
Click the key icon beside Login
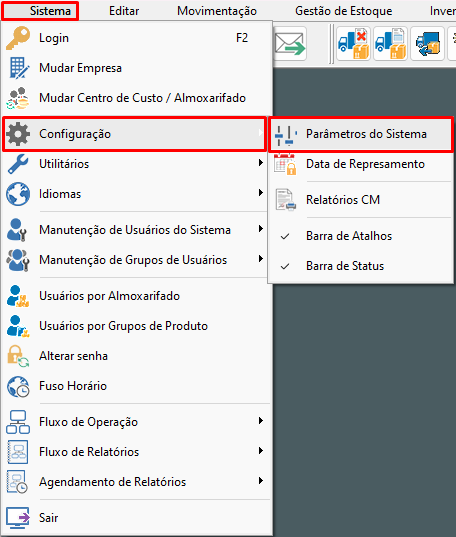point(18,38)
